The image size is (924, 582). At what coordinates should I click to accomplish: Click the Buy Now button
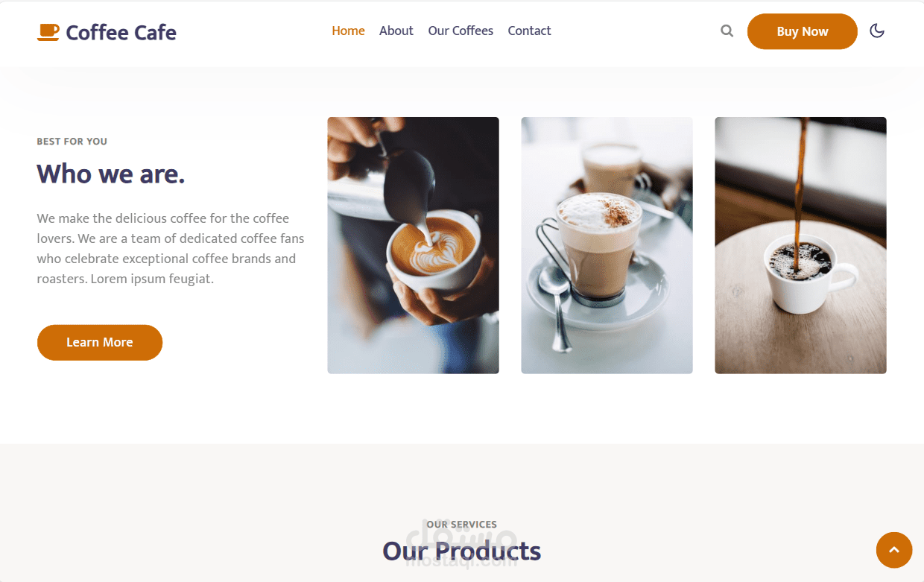pyautogui.click(x=803, y=31)
